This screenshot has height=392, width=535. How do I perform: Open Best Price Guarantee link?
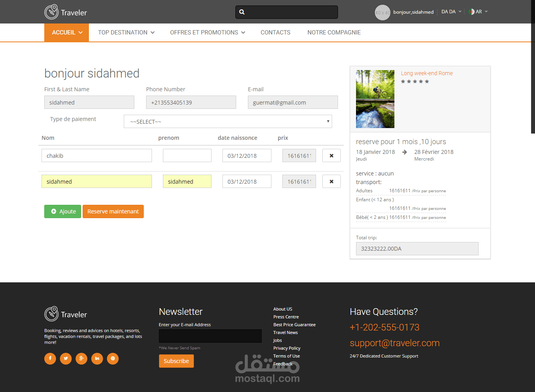pos(295,325)
